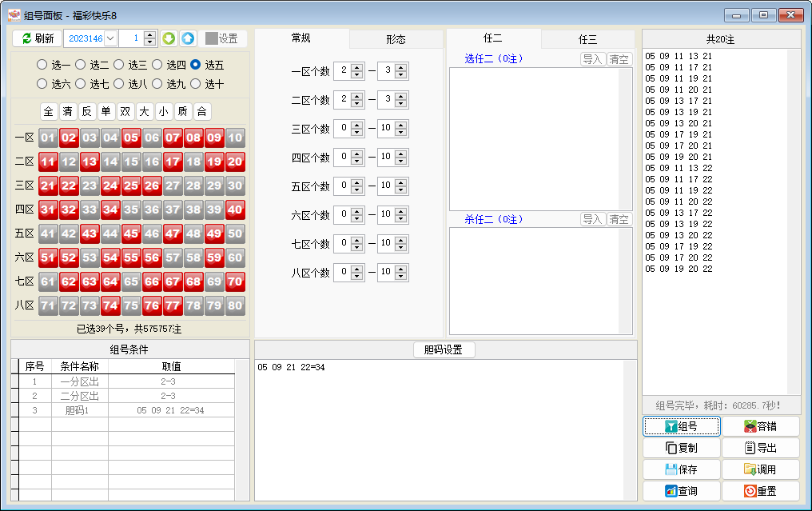Click the 容错 button
The height and width of the screenshot is (511, 812).
(760, 426)
